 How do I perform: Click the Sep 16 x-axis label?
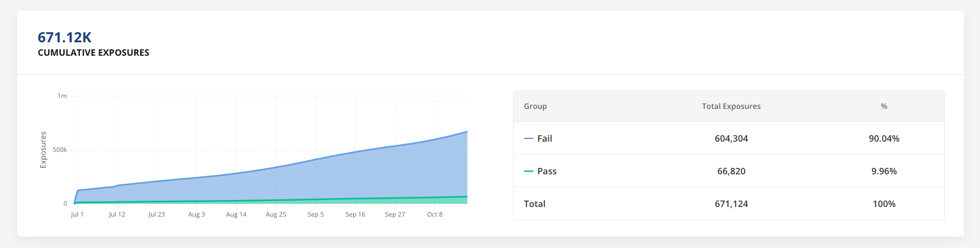pyautogui.click(x=355, y=215)
